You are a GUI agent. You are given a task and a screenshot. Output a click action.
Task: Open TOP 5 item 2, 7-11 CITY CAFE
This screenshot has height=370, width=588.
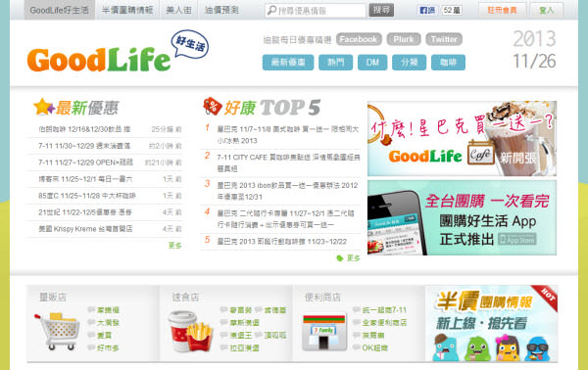click(x=289, y=162)
